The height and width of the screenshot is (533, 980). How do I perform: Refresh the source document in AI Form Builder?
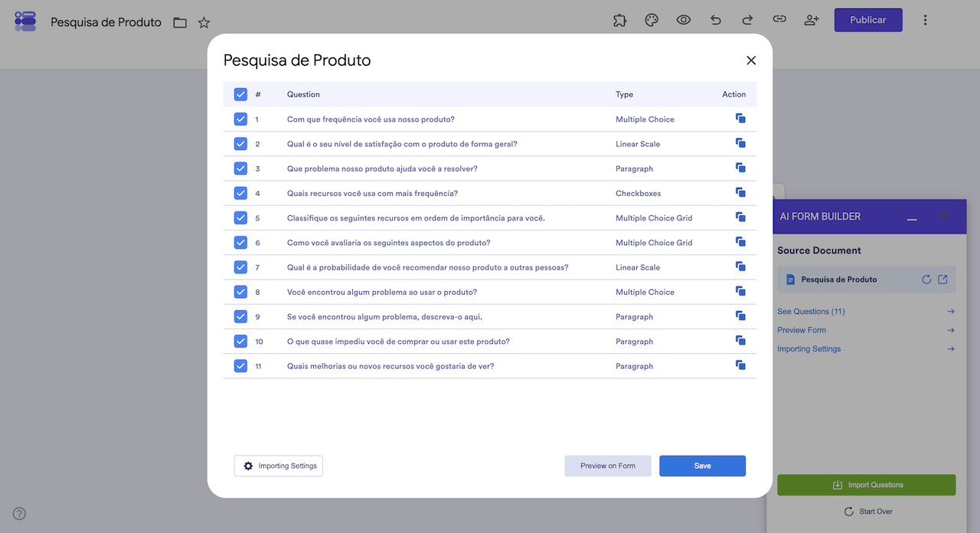926,280
